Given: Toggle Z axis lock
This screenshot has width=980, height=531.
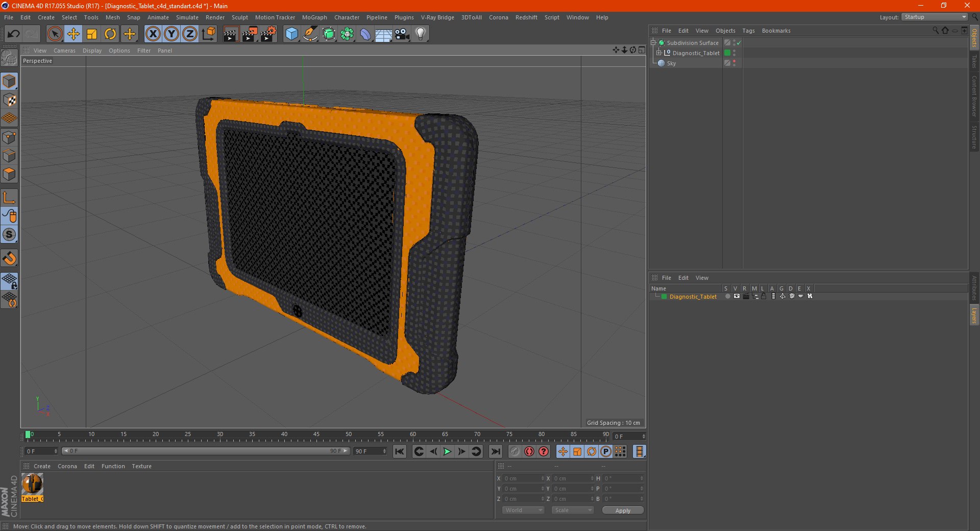Looking at the screenshot, I should [189, 34].
